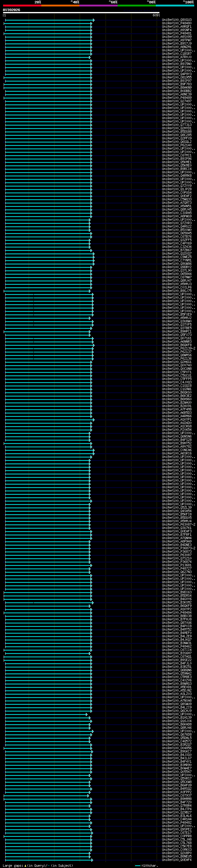Select hit label UniRef100_Q3TL90
Viewport: 197px width, 868px height.
tap(177, 271)
